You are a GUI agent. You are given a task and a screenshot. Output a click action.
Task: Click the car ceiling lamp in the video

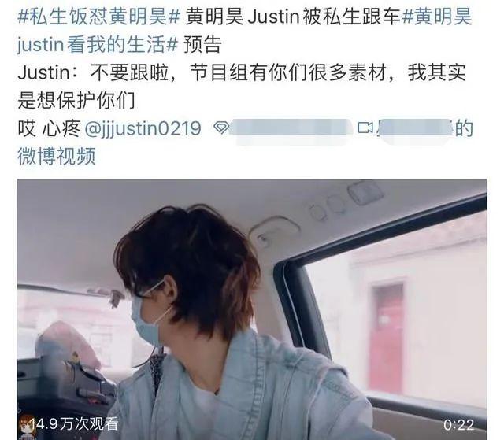click(x=275, y=231)
